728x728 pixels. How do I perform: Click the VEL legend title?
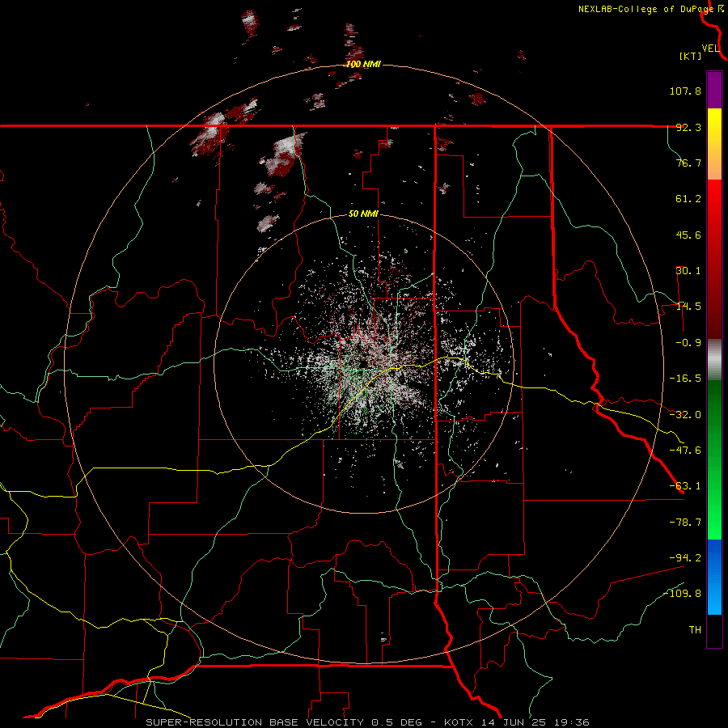[x=710, y=48]
